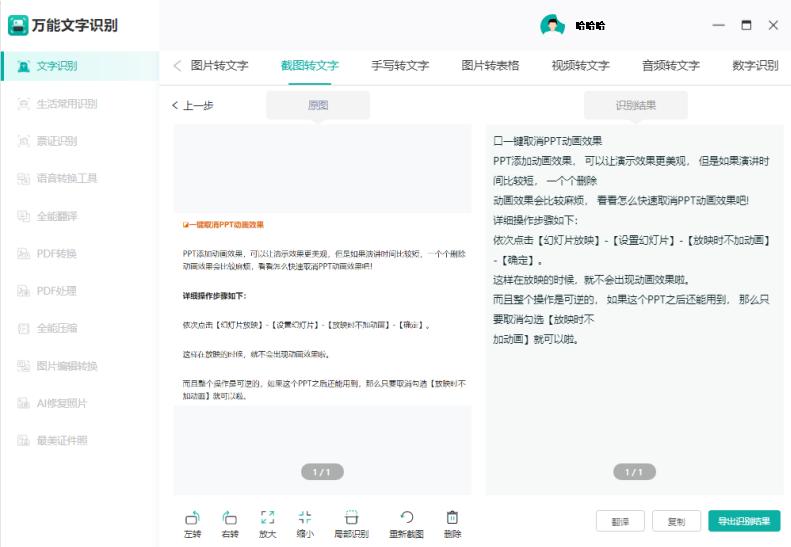Click the recognized line 一键取消PPT动画效果
This screenshot has height=547, width=791.
coord(548,141)
